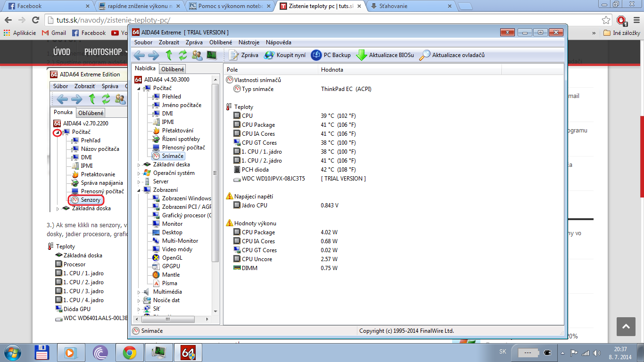The height and width of the screenshot is (362, 644).
Task: Open the Oblíbené menu in the menu bar
Action: tap(221, 42)
